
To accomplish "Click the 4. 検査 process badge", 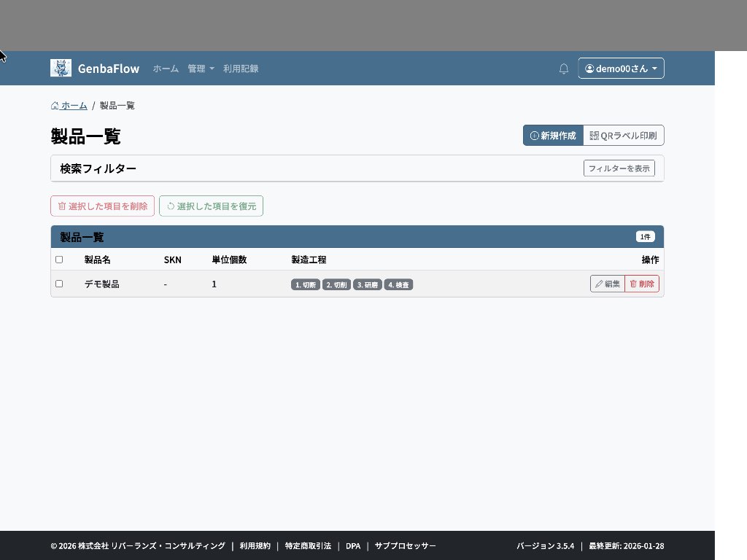I will click(x=399, y=284).
